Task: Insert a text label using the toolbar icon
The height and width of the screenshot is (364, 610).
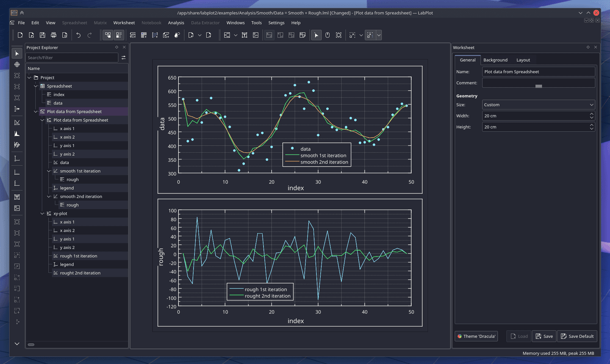Action: pos(244,35)
